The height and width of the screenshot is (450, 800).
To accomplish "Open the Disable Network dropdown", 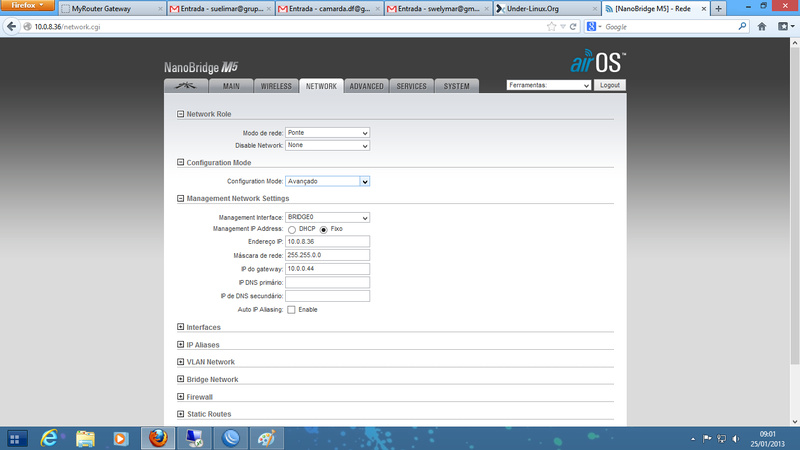I will [x=327, y=145].
